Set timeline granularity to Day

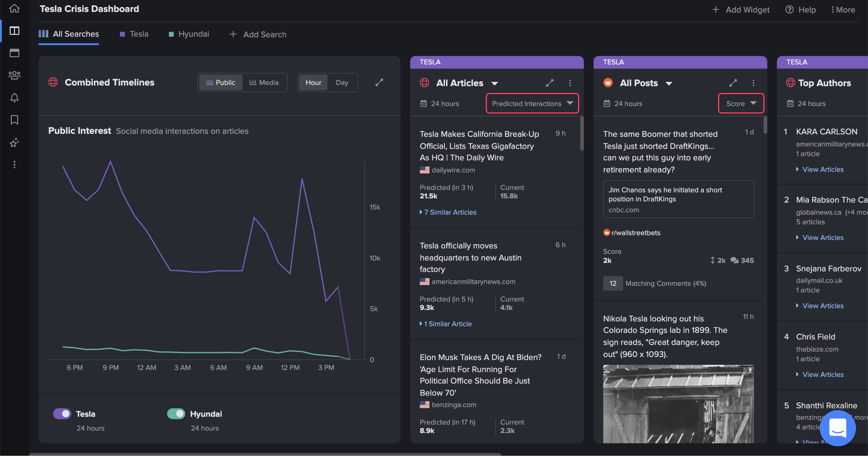tap(342, 83)
